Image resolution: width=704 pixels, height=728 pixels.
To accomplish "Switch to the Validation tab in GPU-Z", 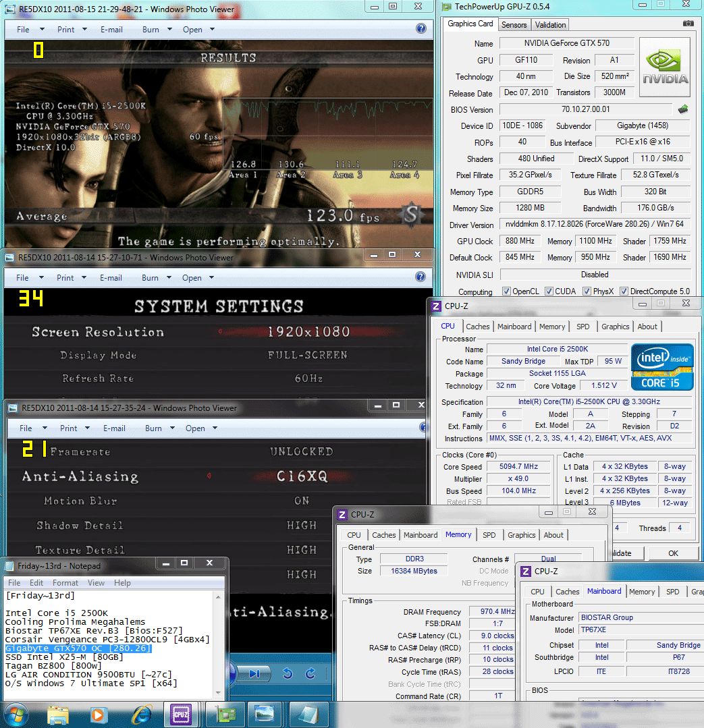I will 550,25.
